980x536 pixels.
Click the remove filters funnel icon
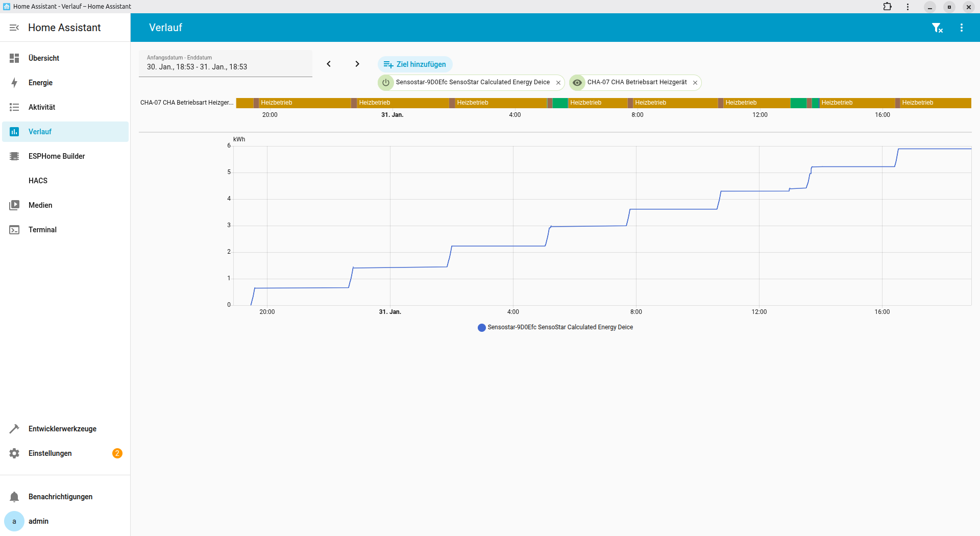[937, 28]
